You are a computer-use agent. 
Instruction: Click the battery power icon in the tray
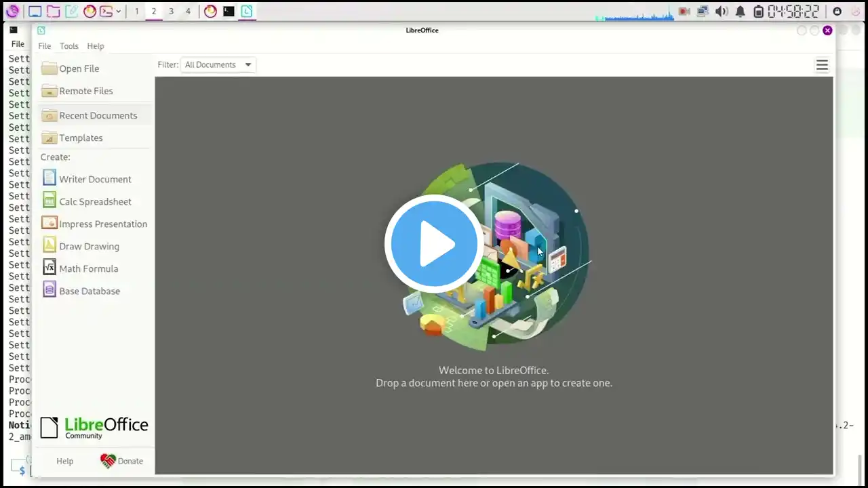758,12
